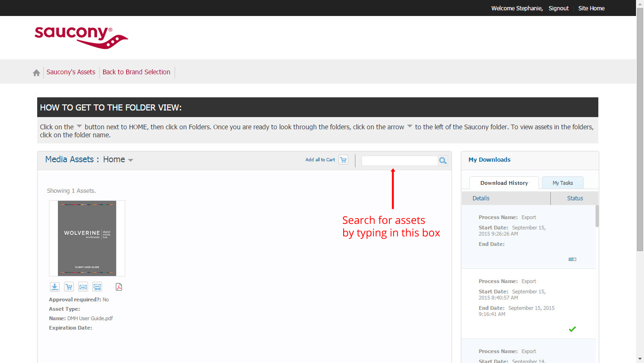The width and height of the screenshot is (644, 363).
Task: Download the DMH User Guide asset
Action: pyautogui.click(x=55, y=287)
